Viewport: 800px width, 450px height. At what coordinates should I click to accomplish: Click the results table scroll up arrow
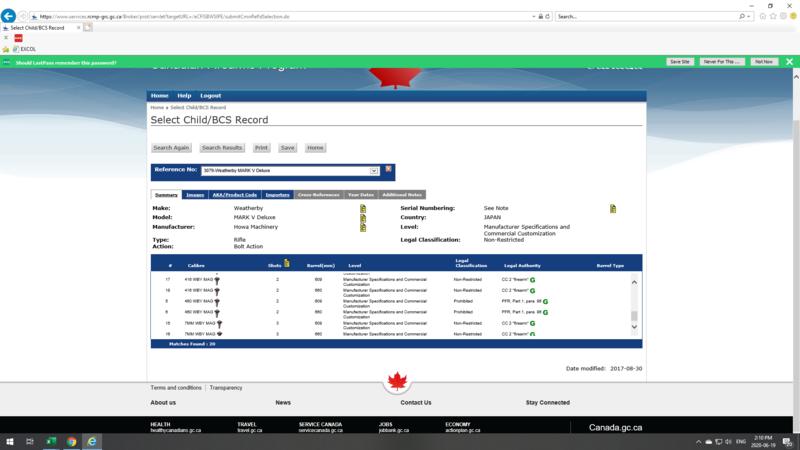(634, 282)
